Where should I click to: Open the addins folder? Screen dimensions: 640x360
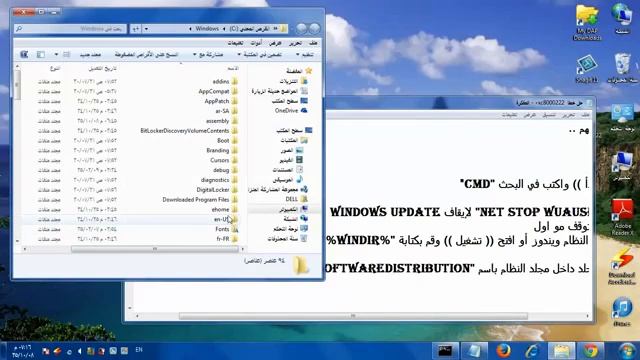pyautogui.click(x=225, y=82)
